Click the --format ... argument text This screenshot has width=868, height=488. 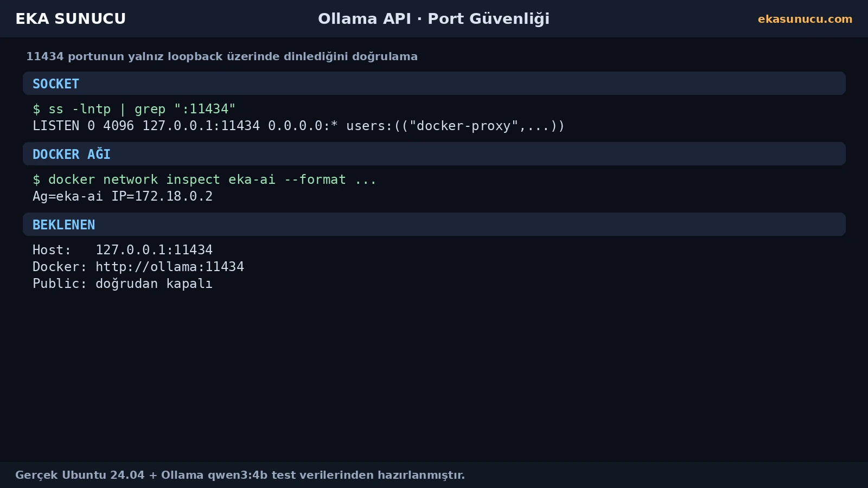(x=330, y=179)
